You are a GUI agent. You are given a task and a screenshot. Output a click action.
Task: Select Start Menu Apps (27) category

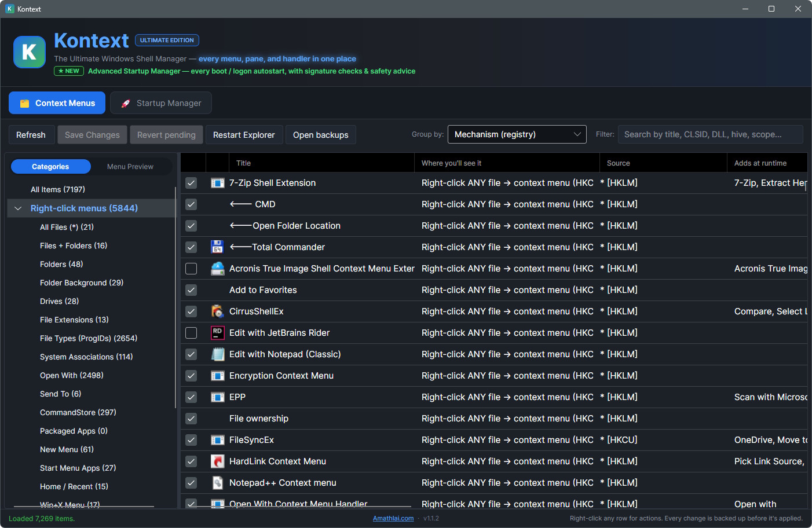coord(78,468)
